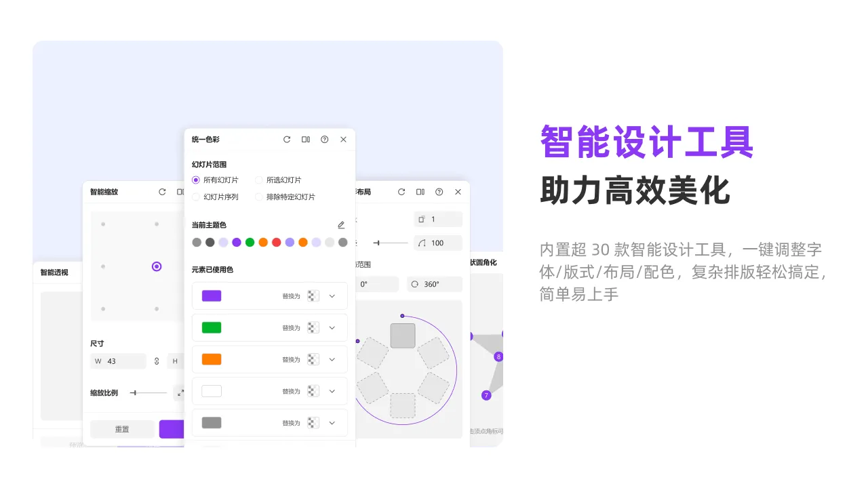Viewport: 868px width, 488px height.
Task: Click edit pencil next to 当前主题色
Action: [x=341, y=225]
